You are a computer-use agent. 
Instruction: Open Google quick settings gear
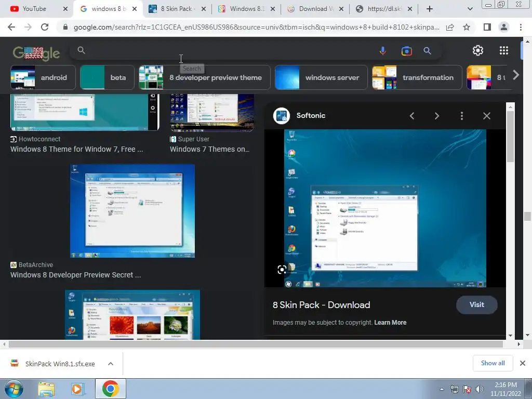478,50
